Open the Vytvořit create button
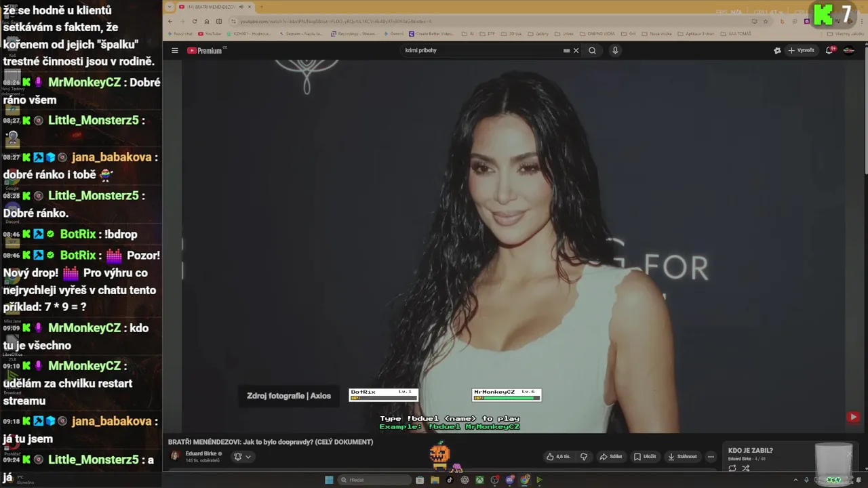Image resolution: width=868 pixels, height=488 pixels. [x=802, y=51]
